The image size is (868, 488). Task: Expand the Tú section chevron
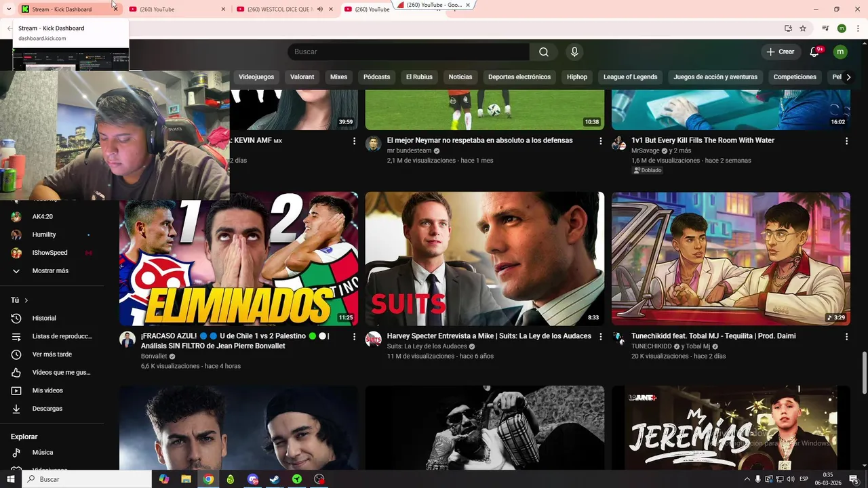[x=26, y=300]
